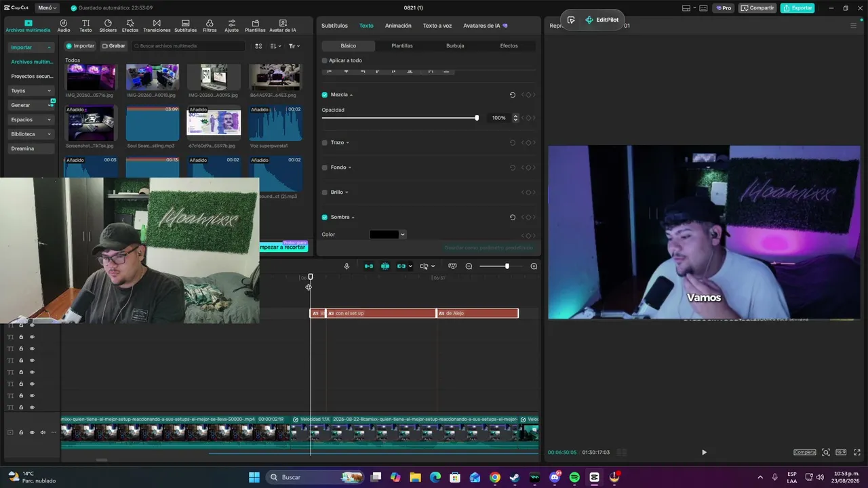
Task: Switch to the Texto a voz tab
Action: (437, 26)
